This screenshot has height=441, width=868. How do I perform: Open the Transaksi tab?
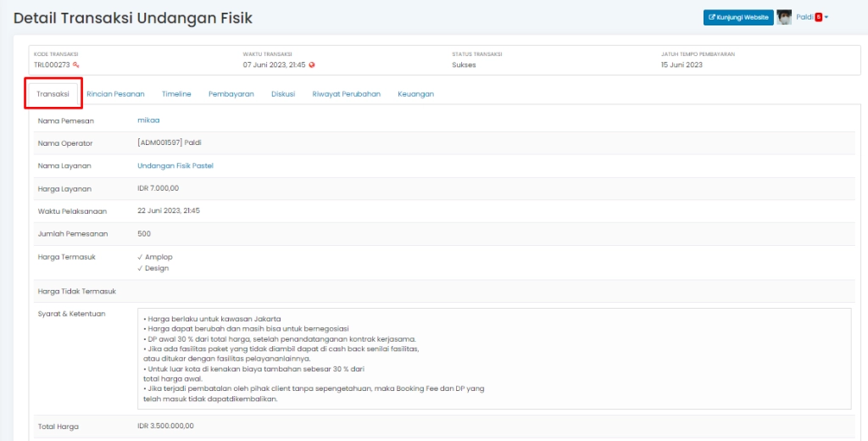53,94
